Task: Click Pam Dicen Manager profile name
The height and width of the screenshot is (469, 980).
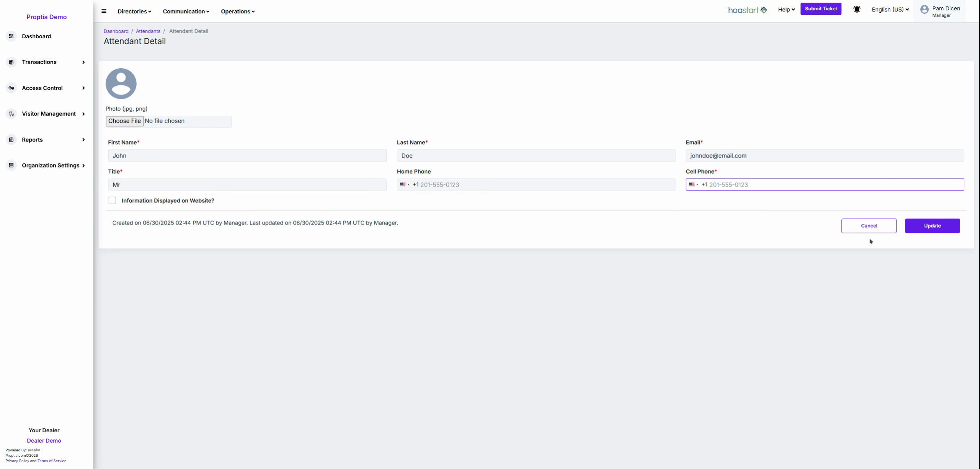Action: (946, 11)
